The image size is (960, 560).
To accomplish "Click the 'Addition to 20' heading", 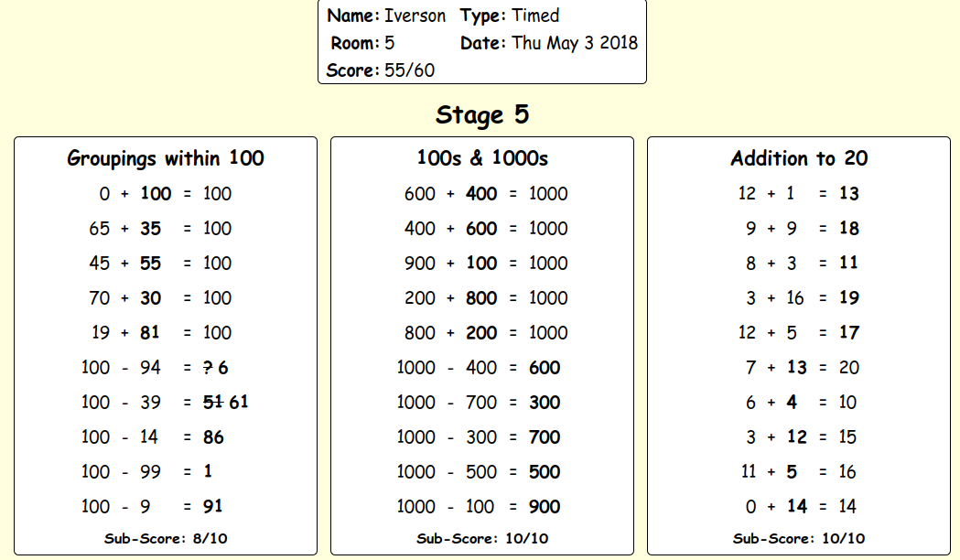I will [799, 158].
